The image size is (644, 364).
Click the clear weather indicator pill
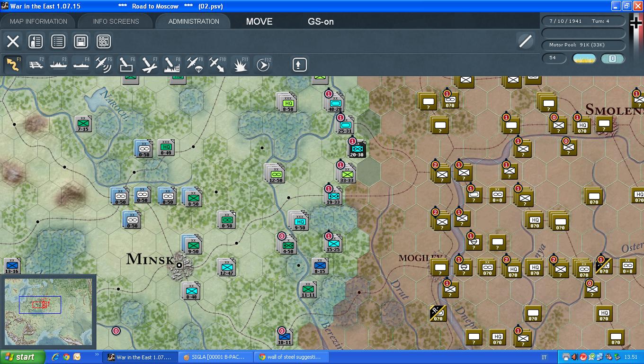584,58
